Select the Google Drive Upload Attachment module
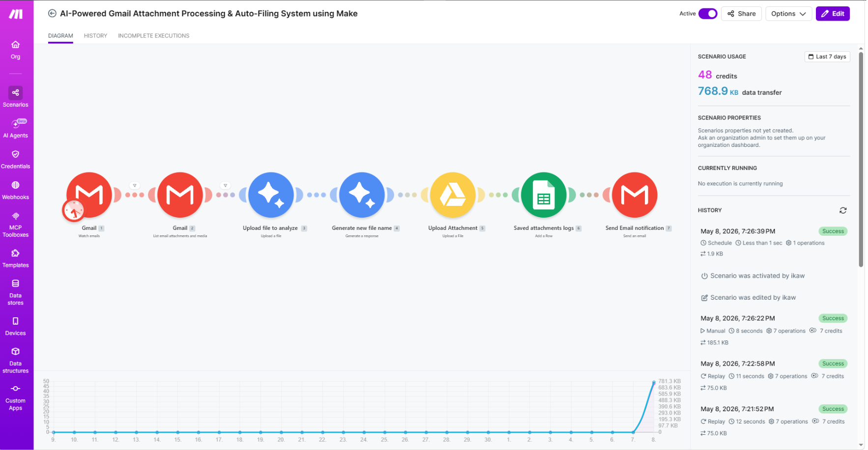The width and height of the screenshot is (868, 450). click(x=453, y=195)
